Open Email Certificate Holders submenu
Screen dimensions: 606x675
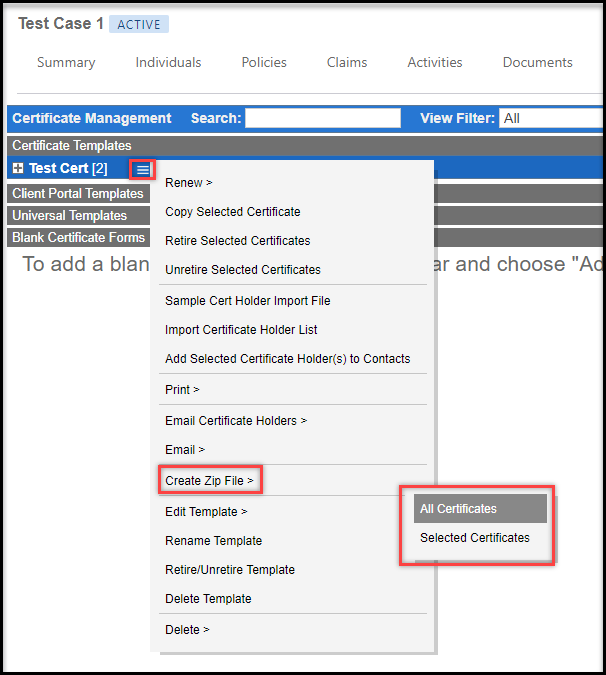pos(236,421)
